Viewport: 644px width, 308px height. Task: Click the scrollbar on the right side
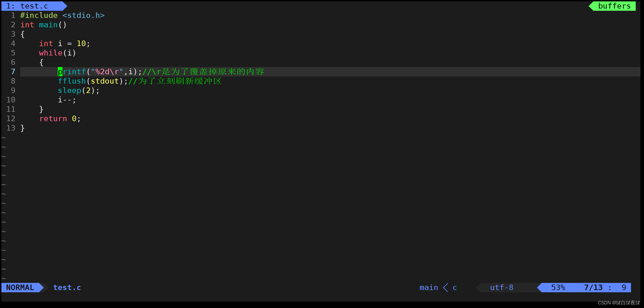coord(640,71)
